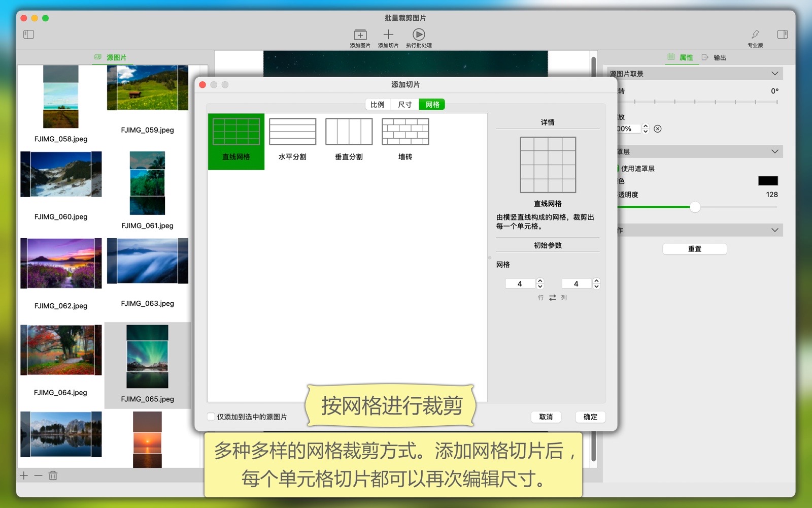Click the 添加图片 toolbar icon
812x508 pixels.
360,35
